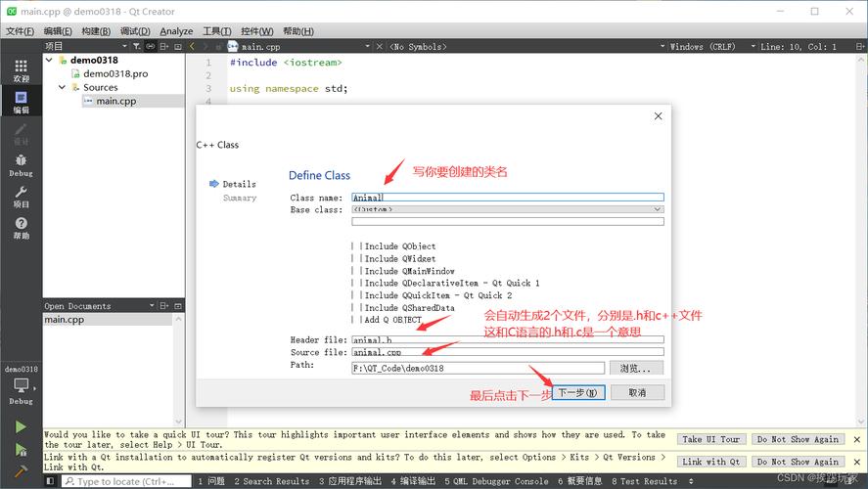
Task: Click Do Not Show Again for Qt link
Action: 798,462
